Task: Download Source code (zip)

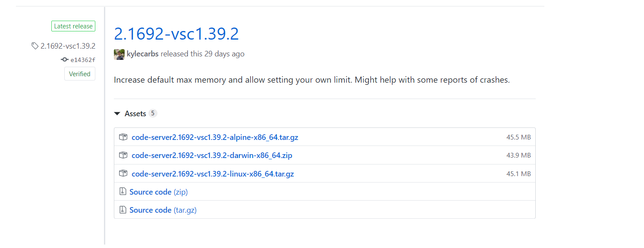Action: click(158, 192)
